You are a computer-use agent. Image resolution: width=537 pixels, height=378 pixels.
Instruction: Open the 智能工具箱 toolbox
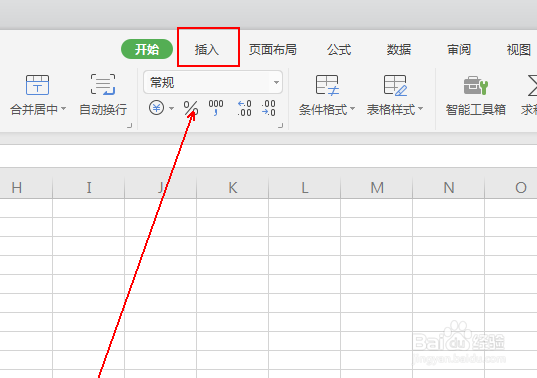[x=476, y=95]
